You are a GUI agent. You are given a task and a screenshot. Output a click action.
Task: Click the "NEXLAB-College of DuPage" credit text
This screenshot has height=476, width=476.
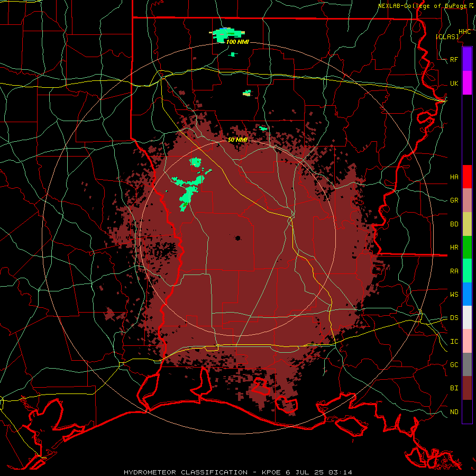[423, 6]
